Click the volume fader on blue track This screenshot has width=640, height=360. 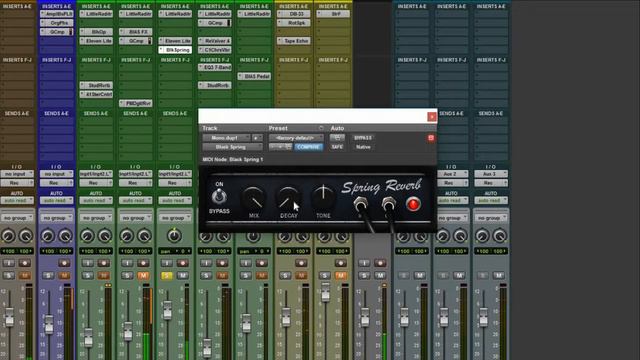(x=49, y=324)
